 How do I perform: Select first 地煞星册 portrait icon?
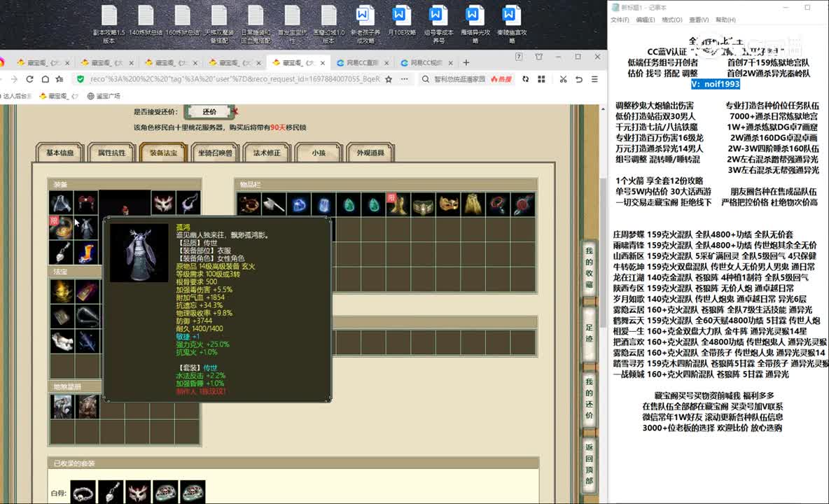pos(62,406)
